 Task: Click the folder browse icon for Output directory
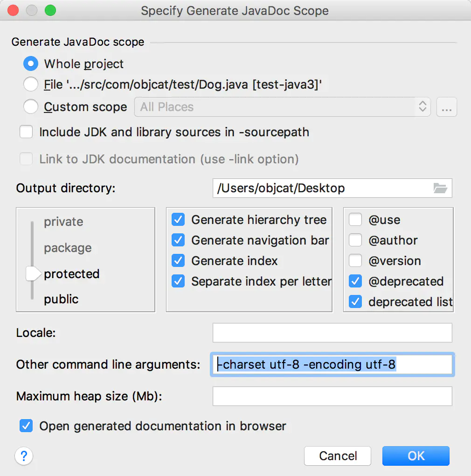pos(440,188)
